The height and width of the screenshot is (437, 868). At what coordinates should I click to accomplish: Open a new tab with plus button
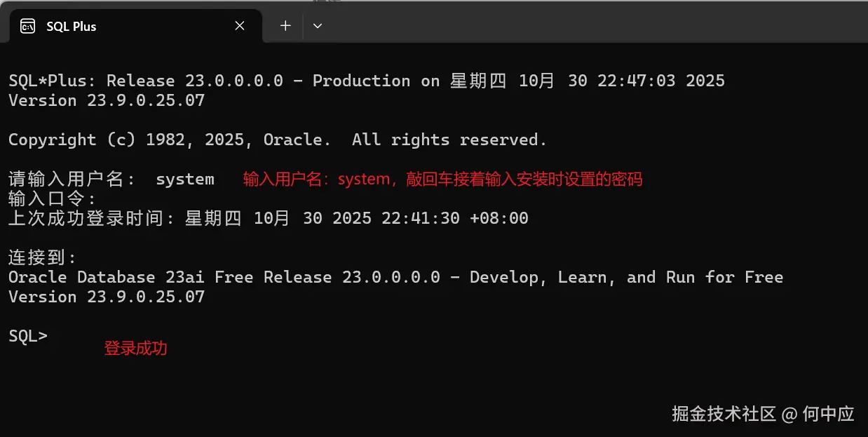(285, 26)
